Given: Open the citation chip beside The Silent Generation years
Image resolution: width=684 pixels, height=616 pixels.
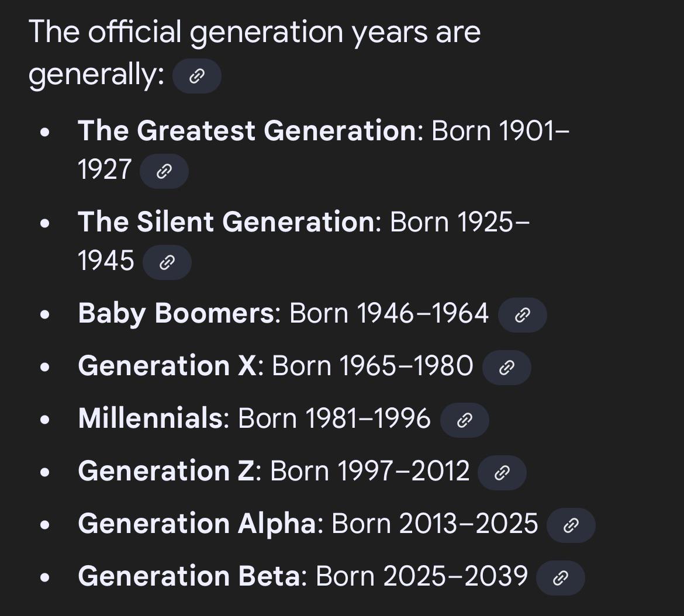Looking at the screenshot, I should [167, 262].
